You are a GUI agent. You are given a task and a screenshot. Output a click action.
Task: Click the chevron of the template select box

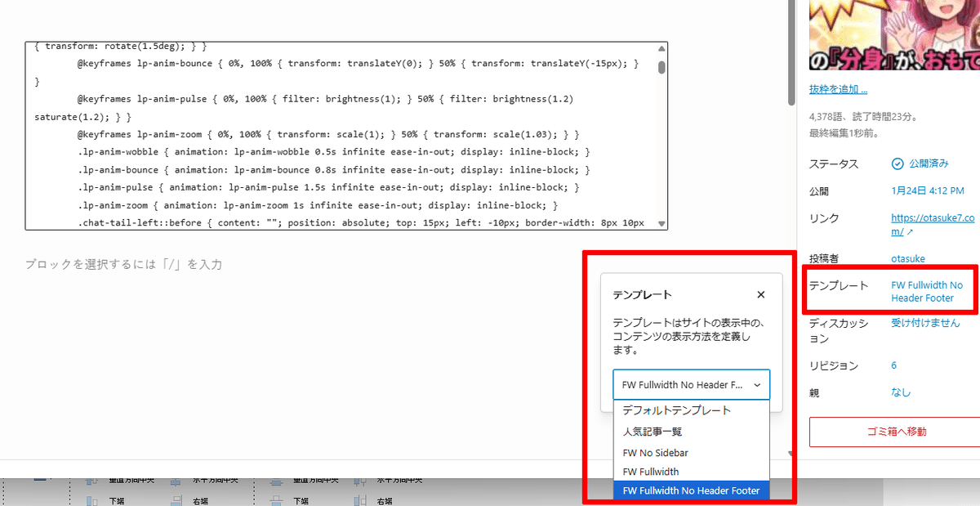tap(757, 384)
